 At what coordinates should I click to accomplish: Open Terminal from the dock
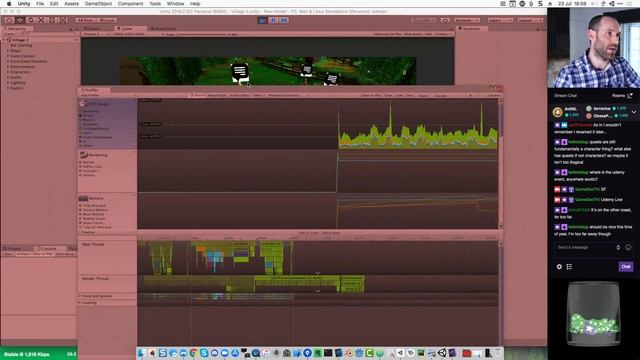pos(328,353)
